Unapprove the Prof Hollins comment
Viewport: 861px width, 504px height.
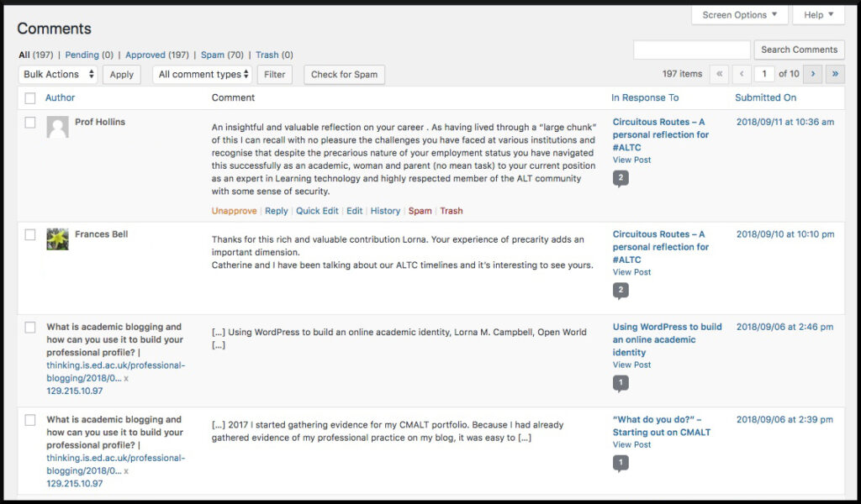(234, 212)
